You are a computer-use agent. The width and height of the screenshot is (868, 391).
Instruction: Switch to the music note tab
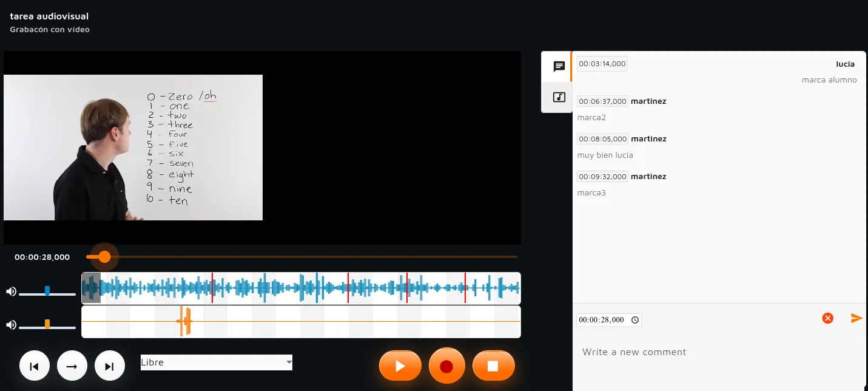tap(559, 97)
